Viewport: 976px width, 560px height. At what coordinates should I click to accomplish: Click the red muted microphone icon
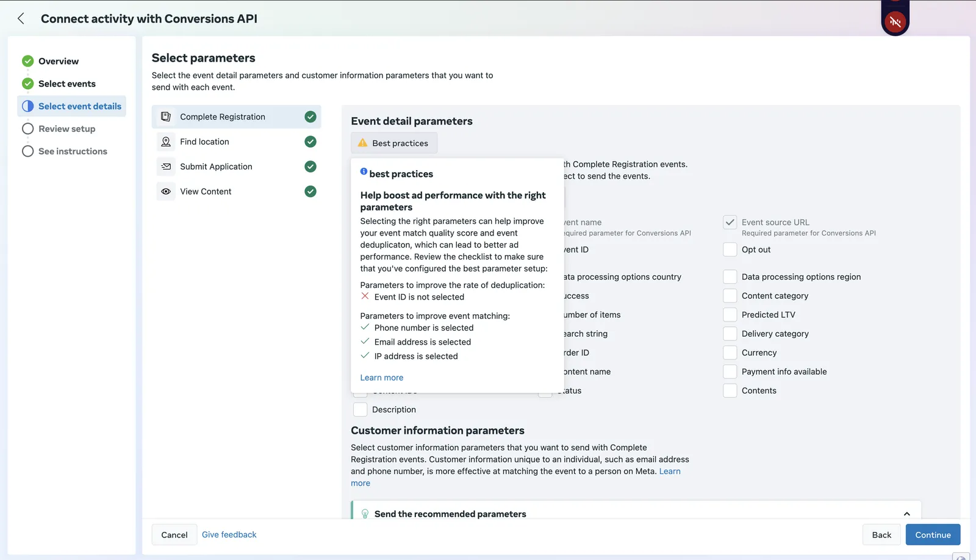[x=895, y=22]
